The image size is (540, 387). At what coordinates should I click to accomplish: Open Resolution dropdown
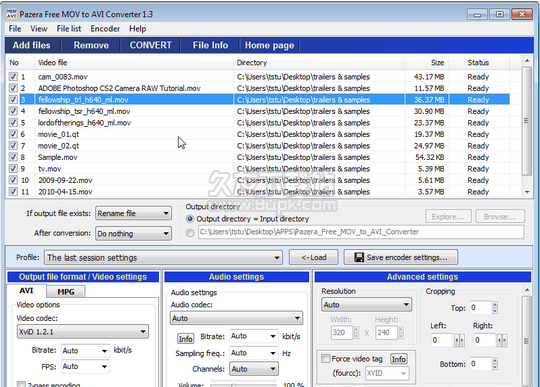click(x=366, y=305)
